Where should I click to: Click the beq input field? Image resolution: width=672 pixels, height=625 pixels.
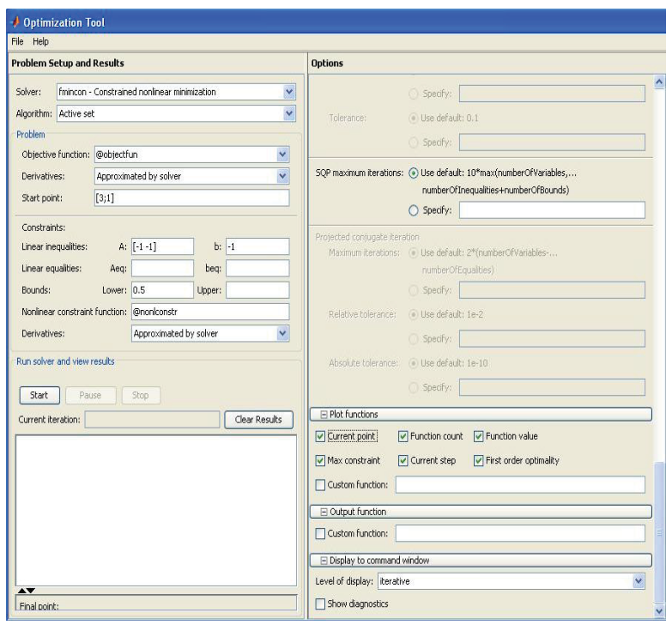coord(257,269)
